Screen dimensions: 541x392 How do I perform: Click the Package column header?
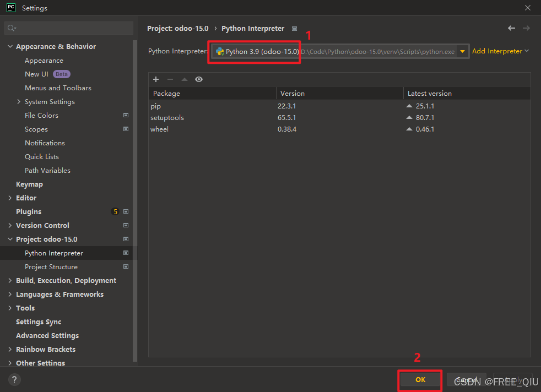(x=212, y=94)
